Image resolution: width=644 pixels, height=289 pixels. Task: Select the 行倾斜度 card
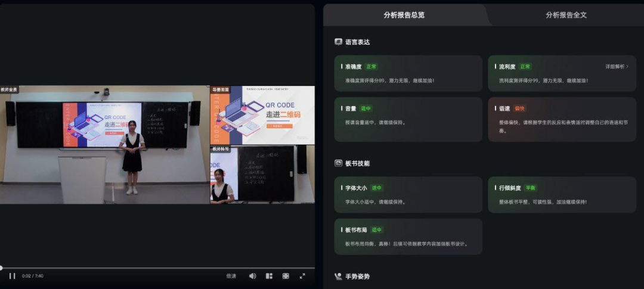(x=562, y=195)
